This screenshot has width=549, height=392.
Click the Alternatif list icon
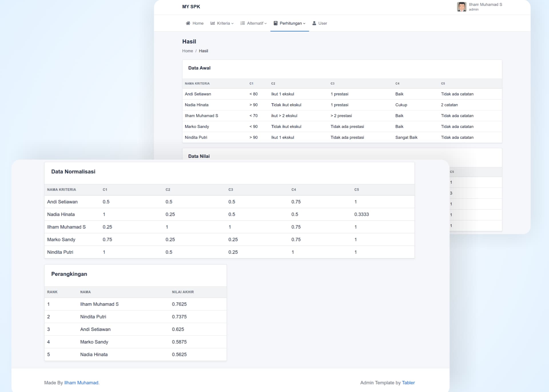click(242, 23)
